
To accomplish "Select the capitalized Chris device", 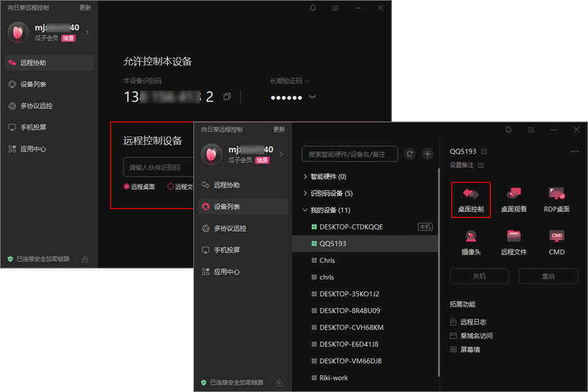I will tap(365, 260).
